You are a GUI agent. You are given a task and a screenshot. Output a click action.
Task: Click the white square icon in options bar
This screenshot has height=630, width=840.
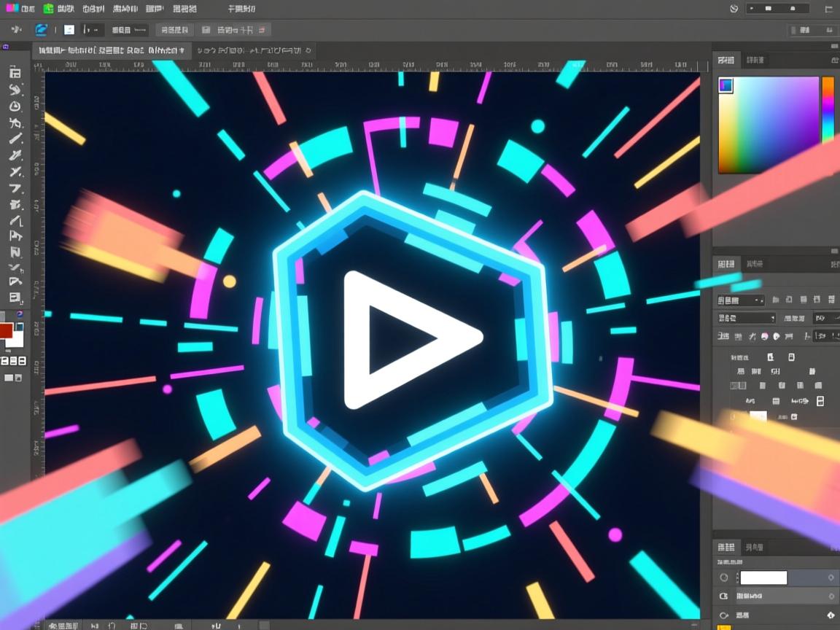click(69, 30)
